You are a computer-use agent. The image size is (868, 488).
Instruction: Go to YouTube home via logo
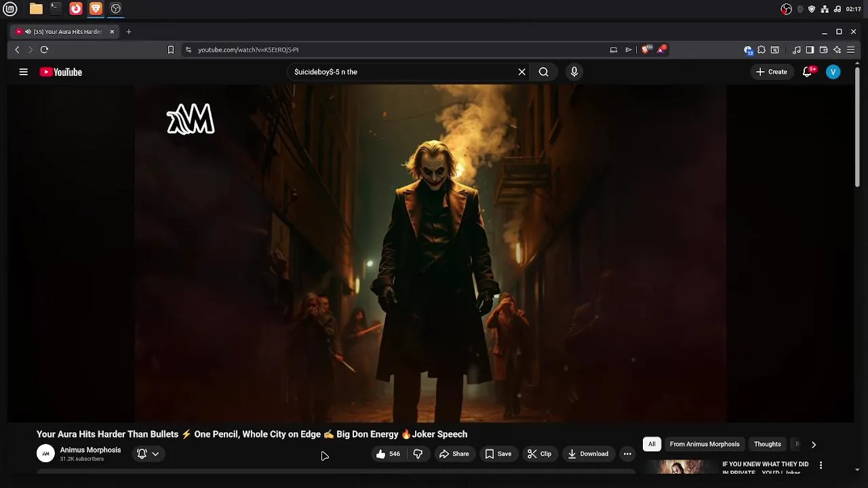[60, 72]
